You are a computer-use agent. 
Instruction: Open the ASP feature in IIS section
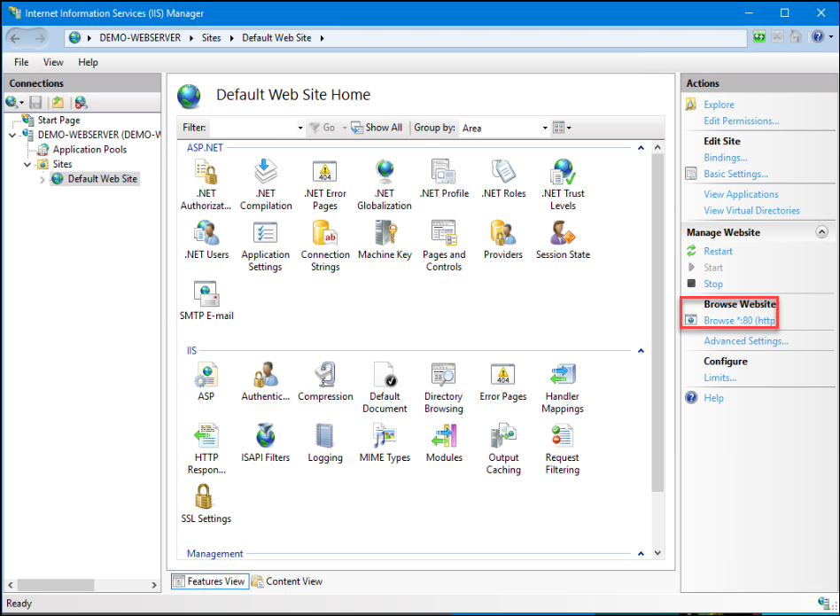(x=206, y=382)
